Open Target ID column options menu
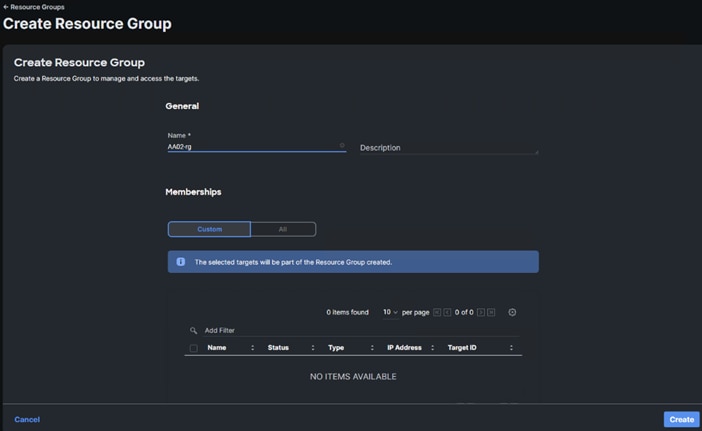This screenshot has height=431, width=702. 511,348
